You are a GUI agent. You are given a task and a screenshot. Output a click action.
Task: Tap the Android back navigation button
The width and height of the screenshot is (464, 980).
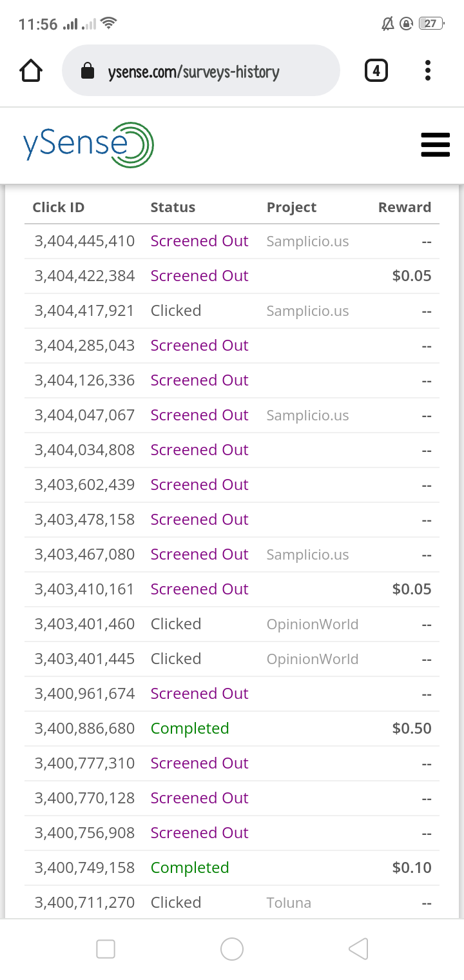pyautogui.click(x=358, y=949)
